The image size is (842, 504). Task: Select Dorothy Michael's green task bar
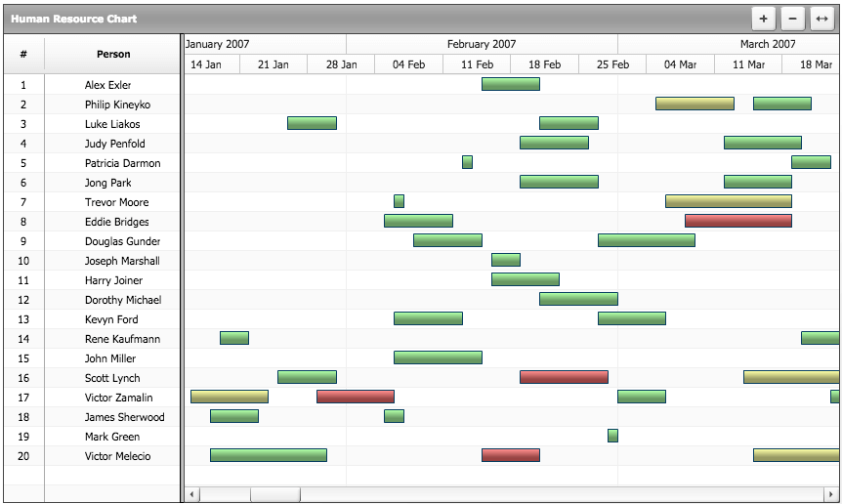point(579,299)
